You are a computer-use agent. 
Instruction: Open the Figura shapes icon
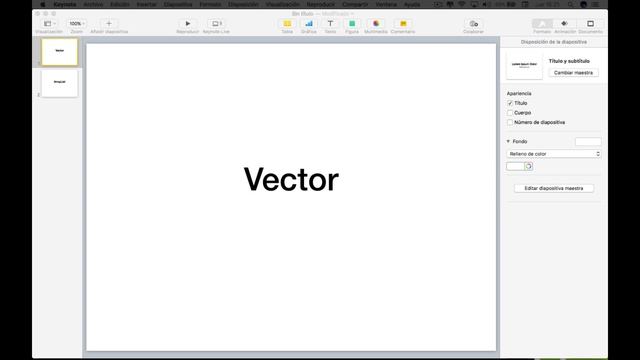pos(352,24)
